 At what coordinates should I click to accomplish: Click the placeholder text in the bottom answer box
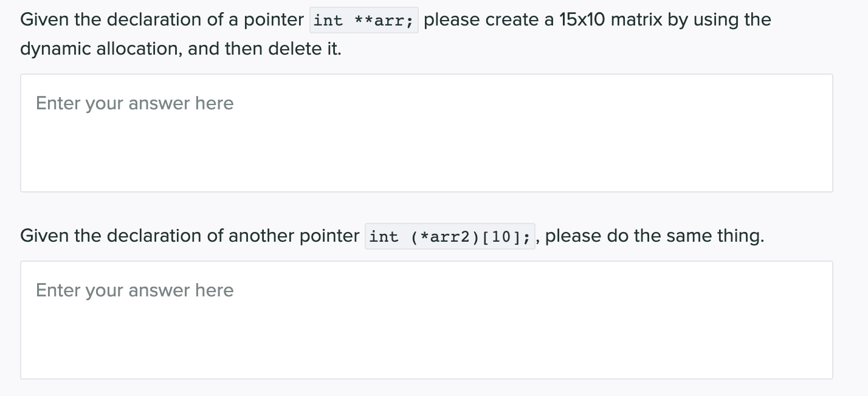click(134, 290)
